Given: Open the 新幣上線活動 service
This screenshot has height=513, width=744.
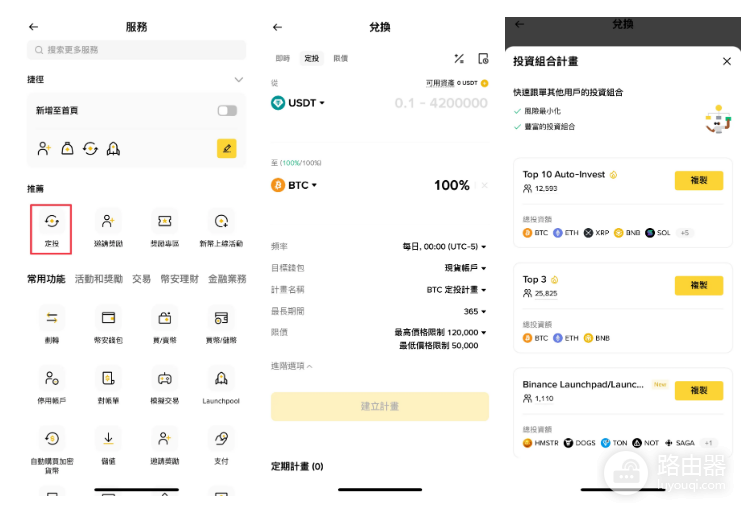Looking at the screenshot, I should [x=221, y=229].
